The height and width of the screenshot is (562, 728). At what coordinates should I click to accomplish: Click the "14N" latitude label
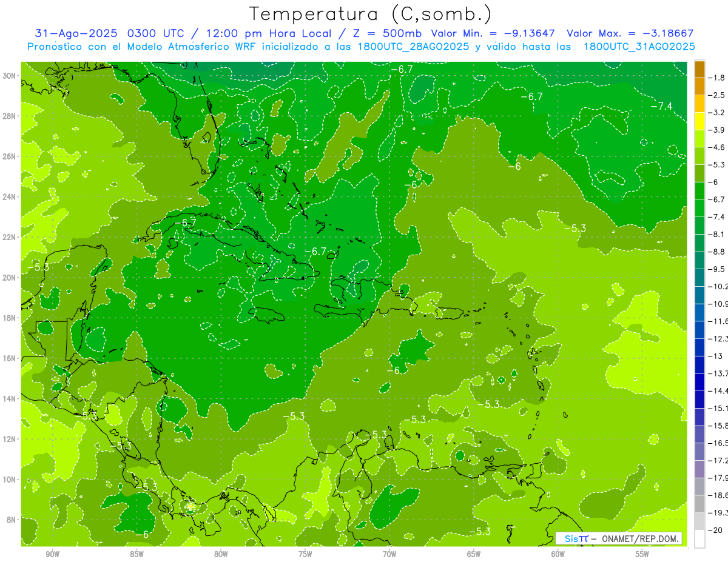point(10,398)
